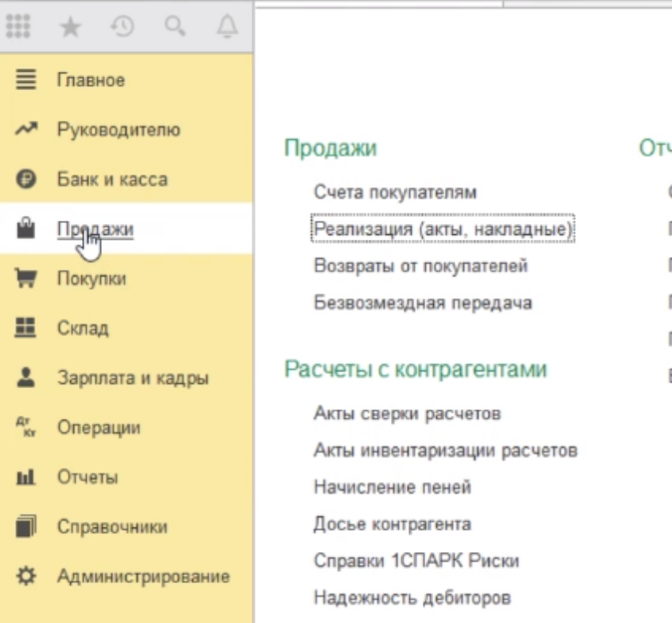Open Реализация (акты, накладные)
Screen dimensions: 672x623
[x=443, y=229]
